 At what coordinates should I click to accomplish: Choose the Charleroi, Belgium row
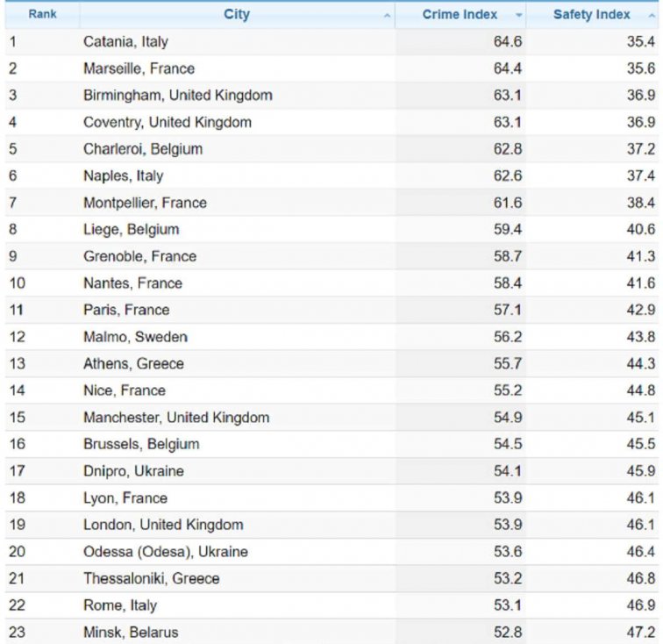pyautogui.click(x=142, y=149)
